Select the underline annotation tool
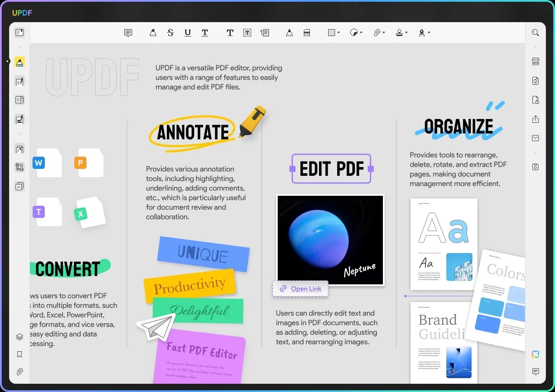Viewport: 555px width, 392px height. pyautogui.click(x=188, y=33)
